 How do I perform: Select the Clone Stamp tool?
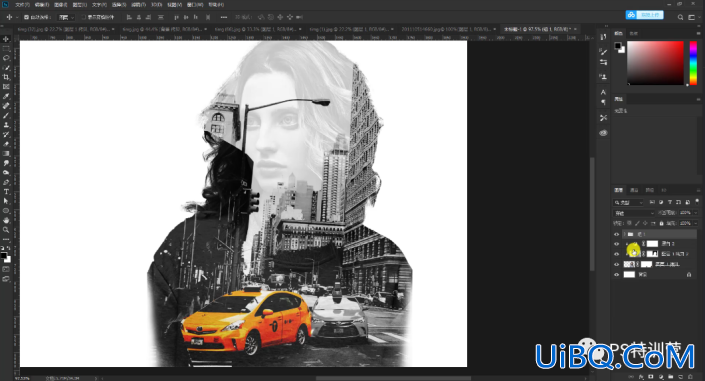[6, 125]
